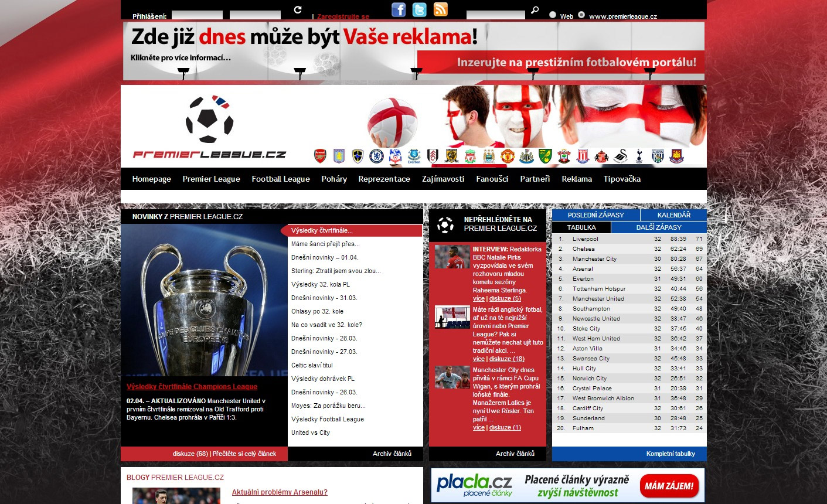Click Liverpool in the league table
The image size is (827, 504).
coord(586,239)
